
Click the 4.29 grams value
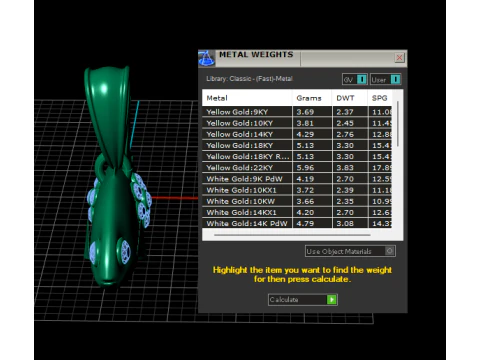(x=305, y=134)
